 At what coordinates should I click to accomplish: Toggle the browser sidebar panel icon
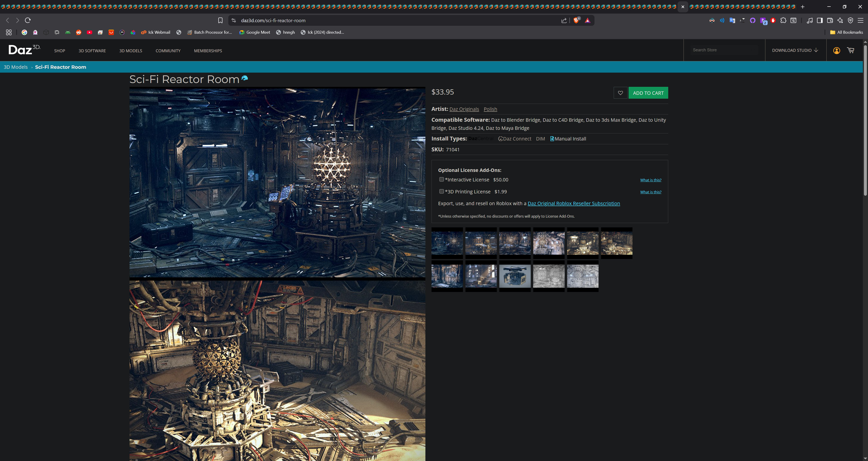point(820,20)
